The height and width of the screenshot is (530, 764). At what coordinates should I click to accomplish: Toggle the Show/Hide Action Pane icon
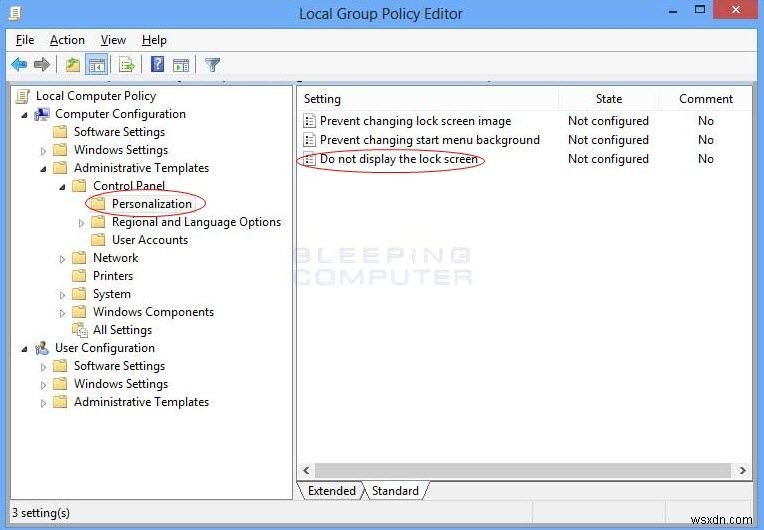coord(181,64)
